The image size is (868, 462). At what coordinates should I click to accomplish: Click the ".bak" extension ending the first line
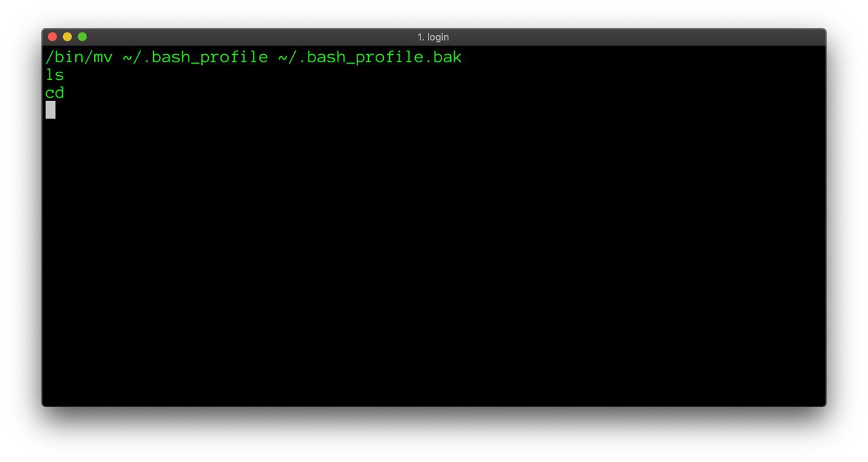(442, 58)
